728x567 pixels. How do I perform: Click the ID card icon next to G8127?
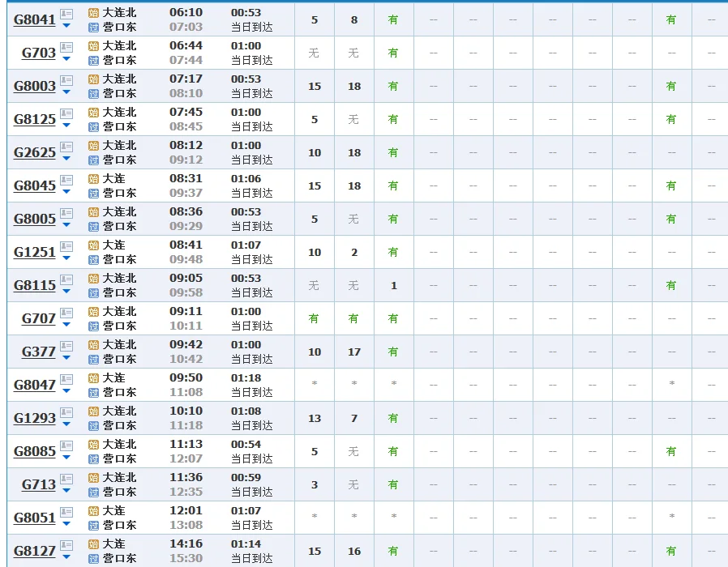(x=66, y=545)
